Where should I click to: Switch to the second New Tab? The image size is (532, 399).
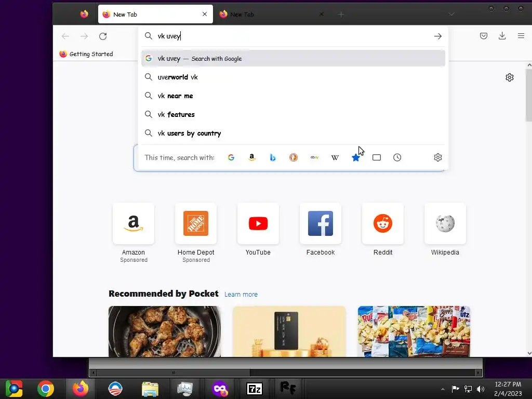[271, 14]
